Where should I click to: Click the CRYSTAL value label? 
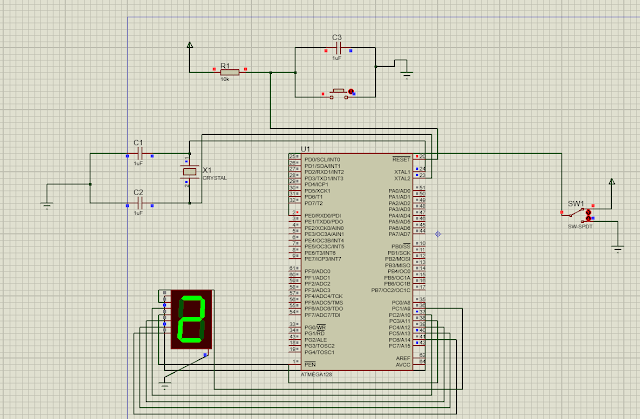215,178
